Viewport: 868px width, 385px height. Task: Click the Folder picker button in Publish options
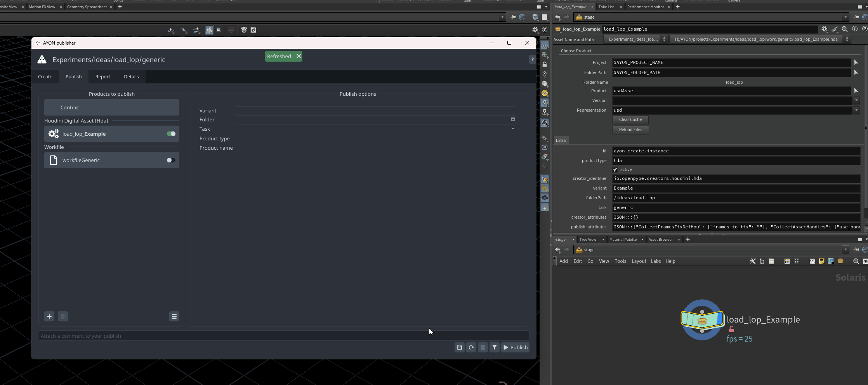513,119
